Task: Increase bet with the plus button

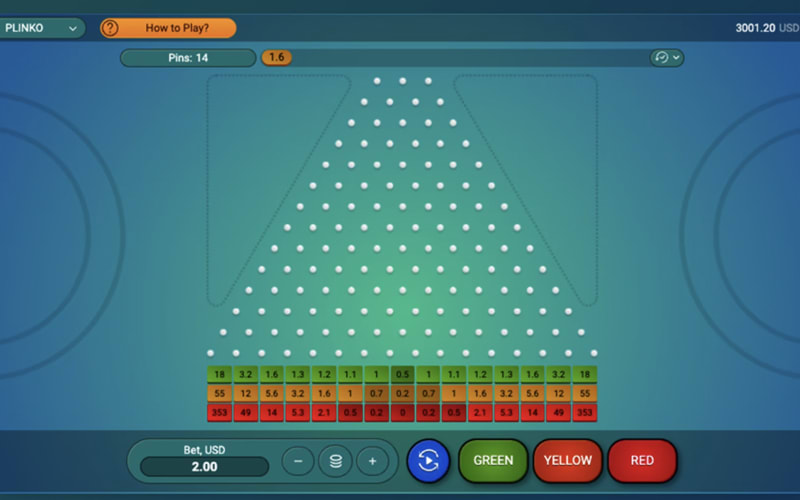Action: click(x=372, y=461)
